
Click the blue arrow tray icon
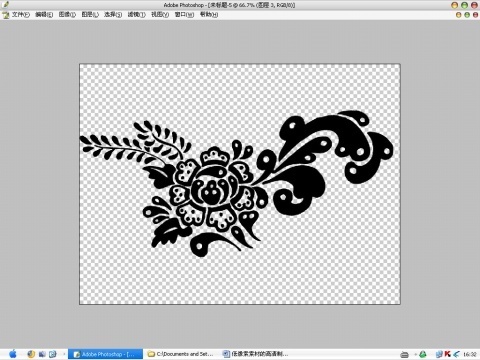pos(456,354)
